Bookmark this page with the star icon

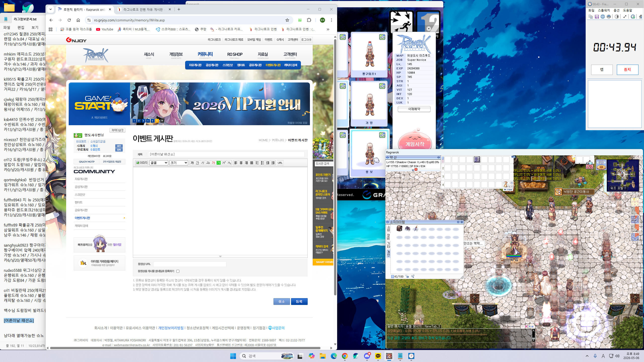point(287,20)
